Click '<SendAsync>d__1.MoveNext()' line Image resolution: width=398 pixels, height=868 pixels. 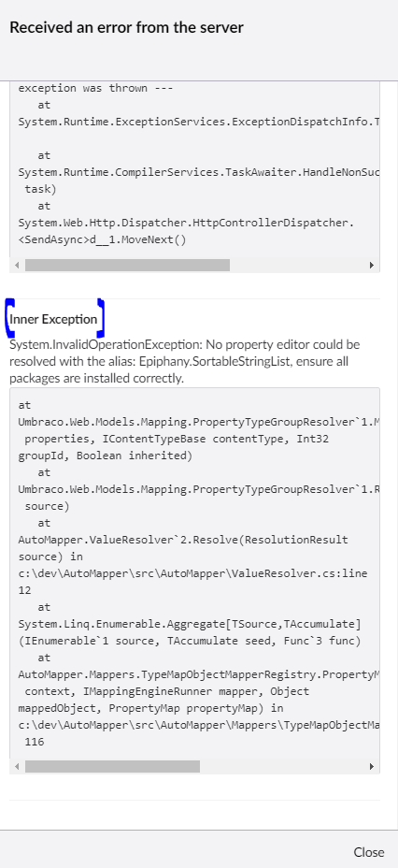pos(102,239)
